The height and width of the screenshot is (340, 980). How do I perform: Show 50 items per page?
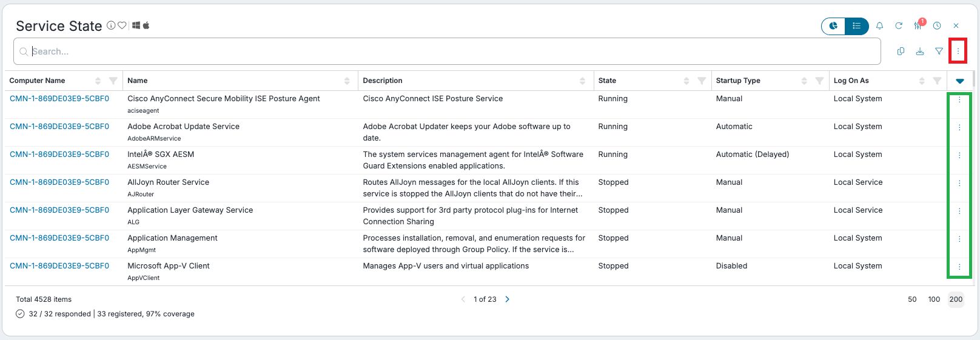[912, 299]
